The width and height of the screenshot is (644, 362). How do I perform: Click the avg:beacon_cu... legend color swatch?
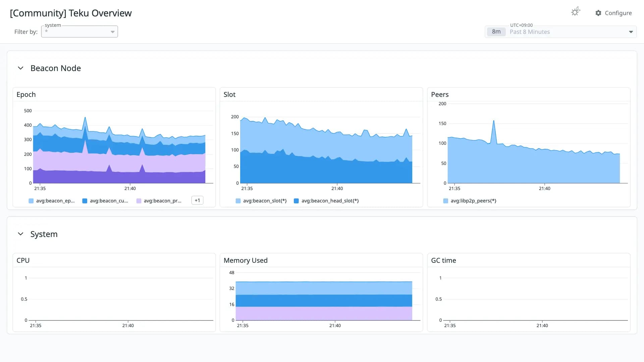[85, 201]
